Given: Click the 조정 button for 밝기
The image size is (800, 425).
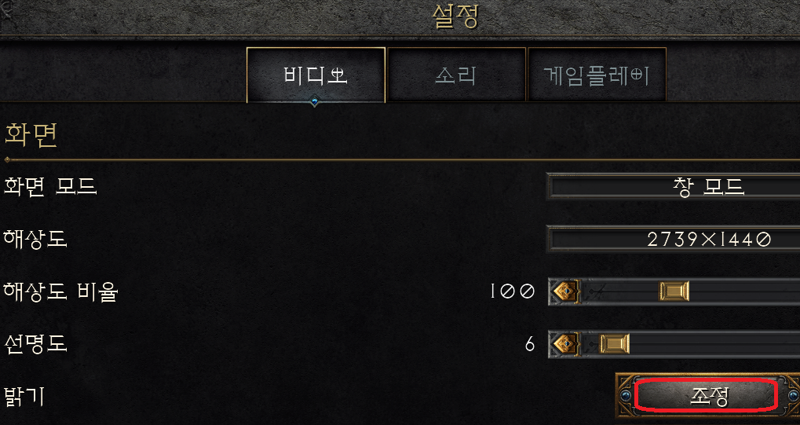Looking at the screenshot, I should click(x=709, y=396).
